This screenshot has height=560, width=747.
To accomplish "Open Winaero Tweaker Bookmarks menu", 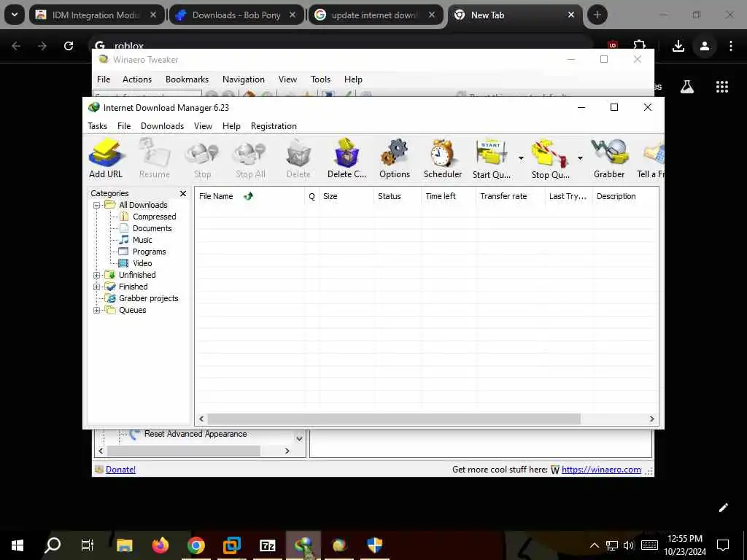I will [187, 79].
